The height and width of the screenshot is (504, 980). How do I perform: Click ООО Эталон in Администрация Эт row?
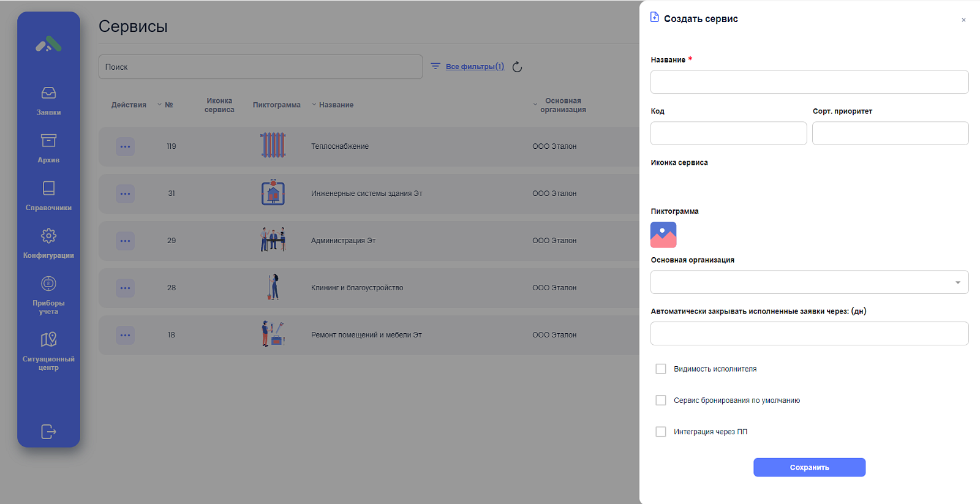(x=554, y=241)
